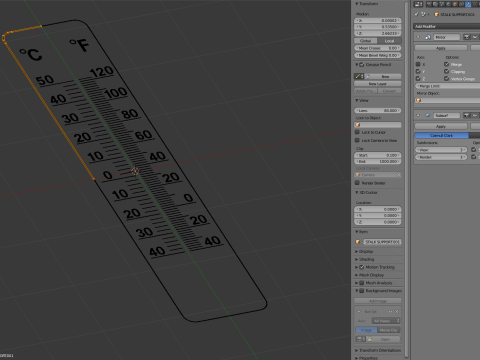Expand the Transform Orientations panel
480x360 pixels.
pyautogui.click(x=357, y=350)
